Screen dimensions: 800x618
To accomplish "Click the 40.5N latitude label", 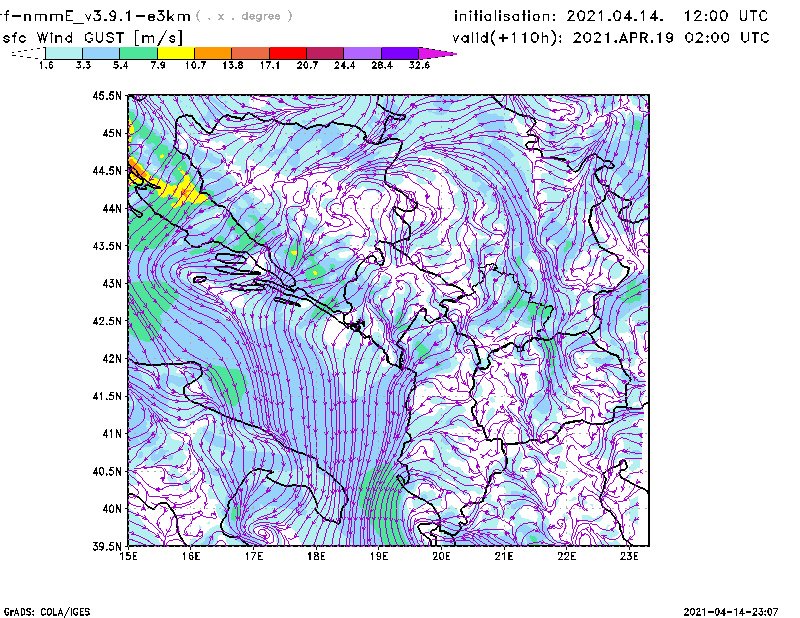I will (108, 471).
